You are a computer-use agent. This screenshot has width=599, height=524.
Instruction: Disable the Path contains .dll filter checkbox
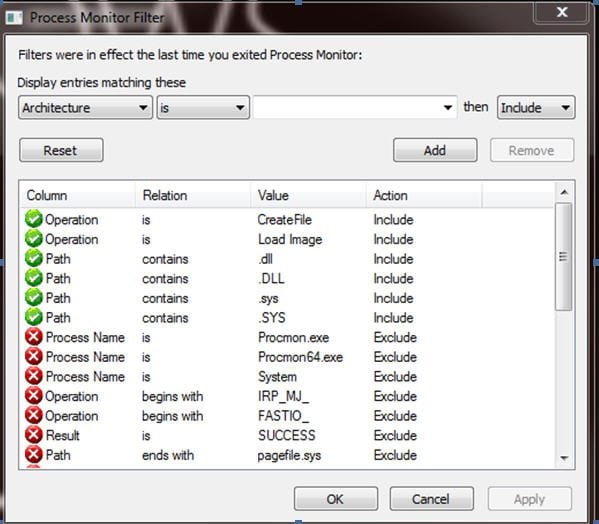click(x=34, y=259)
